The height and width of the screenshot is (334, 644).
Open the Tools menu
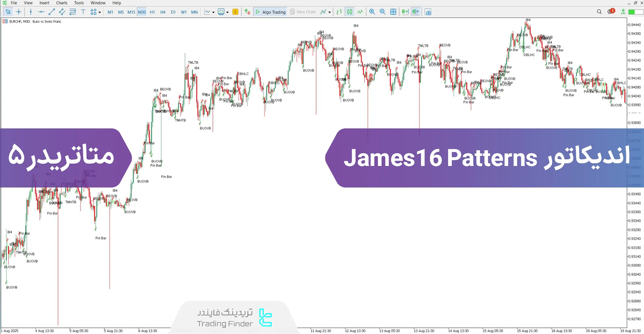pos(79,3)
